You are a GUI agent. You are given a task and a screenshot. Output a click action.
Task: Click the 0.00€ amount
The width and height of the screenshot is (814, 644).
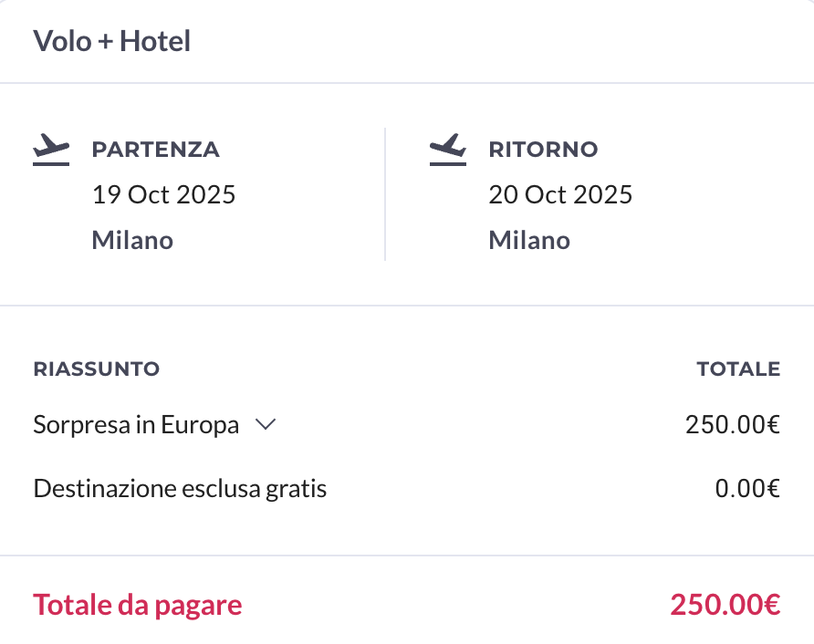[x=747, y=488]
